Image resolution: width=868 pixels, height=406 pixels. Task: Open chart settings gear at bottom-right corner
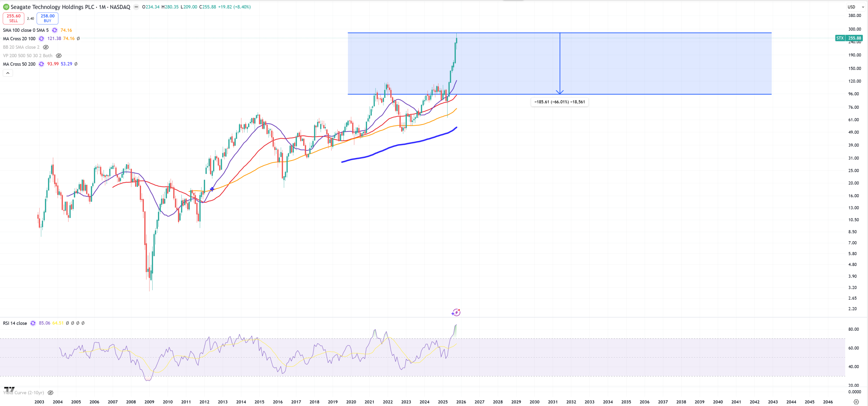(856, 402)
